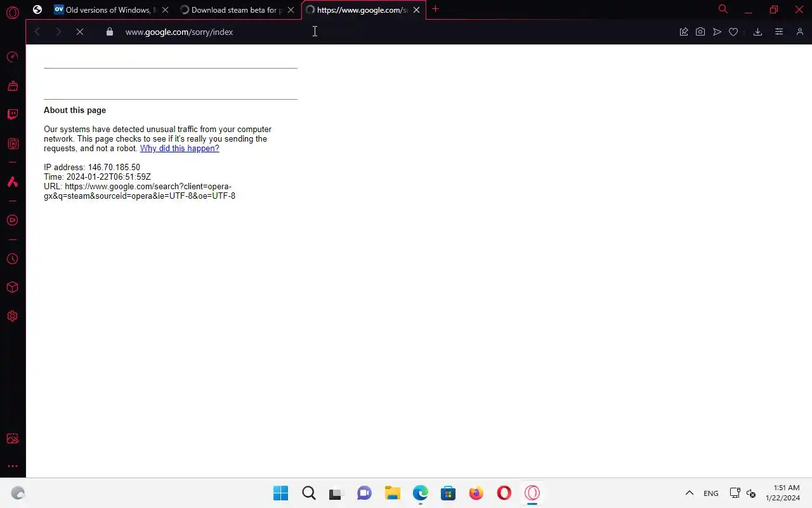812x508 pixels.
Task: Go forward with the arrow button
Action: [58, 32]
